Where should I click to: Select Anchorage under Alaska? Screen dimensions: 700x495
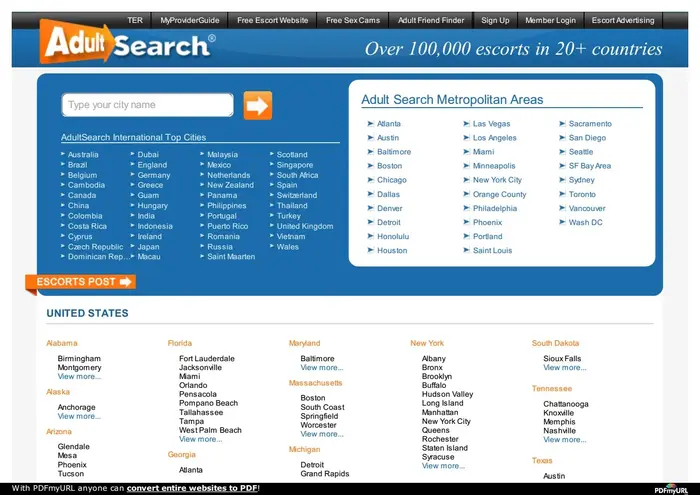(x=76, y=407)
